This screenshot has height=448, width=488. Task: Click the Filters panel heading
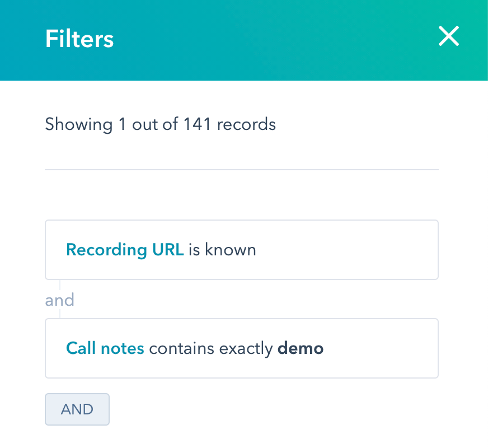click(x=79, y=39)
